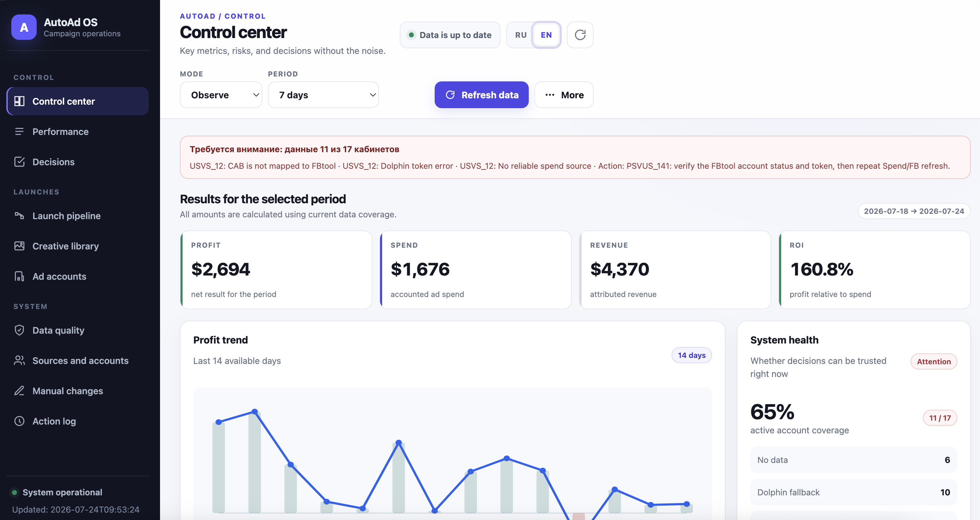This screenshot has width=980, height=520.
Task: Click the Creative library image icon
Action: pos(19,246)
